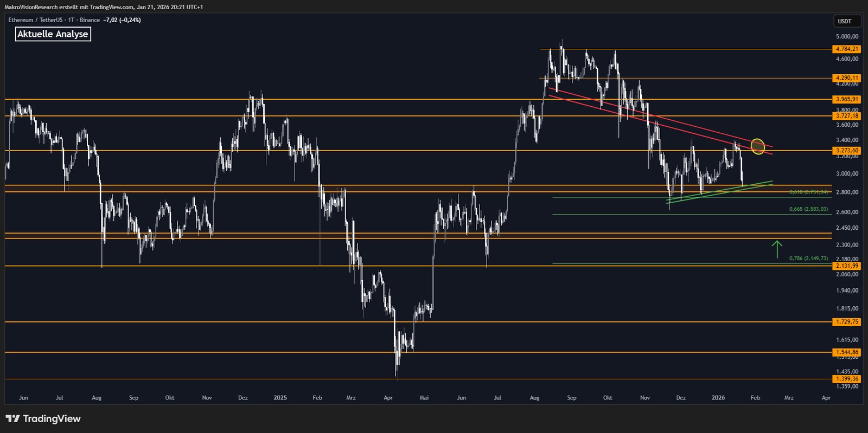
Task: Click the green upward arrow drawing
Action: [x=777, y=249]
